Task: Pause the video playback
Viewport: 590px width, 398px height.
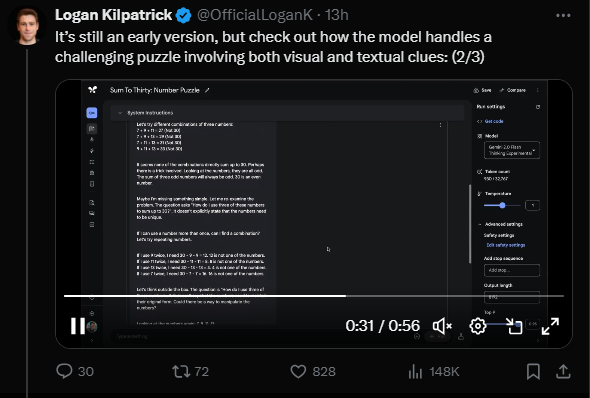Action: 78,326
